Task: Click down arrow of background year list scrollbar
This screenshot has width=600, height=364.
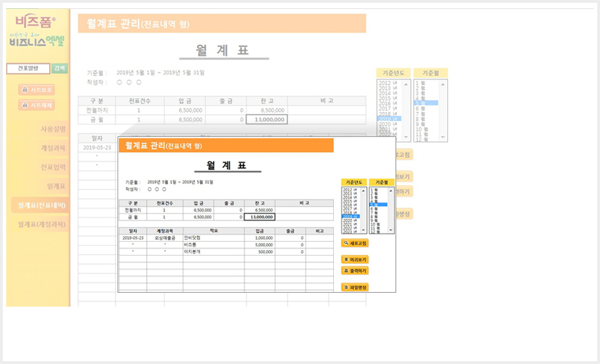Action: click(x=406, y=137)
